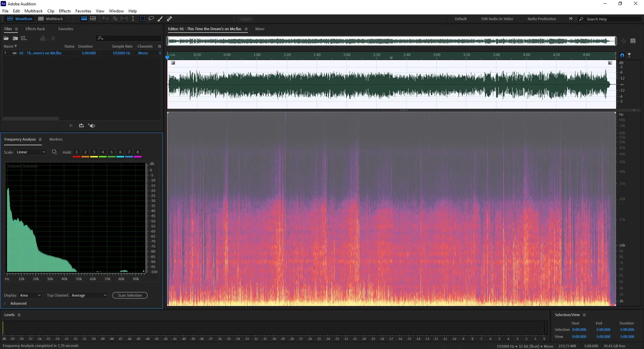Image resolution: width=644 pixels, height=349 pixels.
Task: Open the File menu
Action: pos(5,11)
